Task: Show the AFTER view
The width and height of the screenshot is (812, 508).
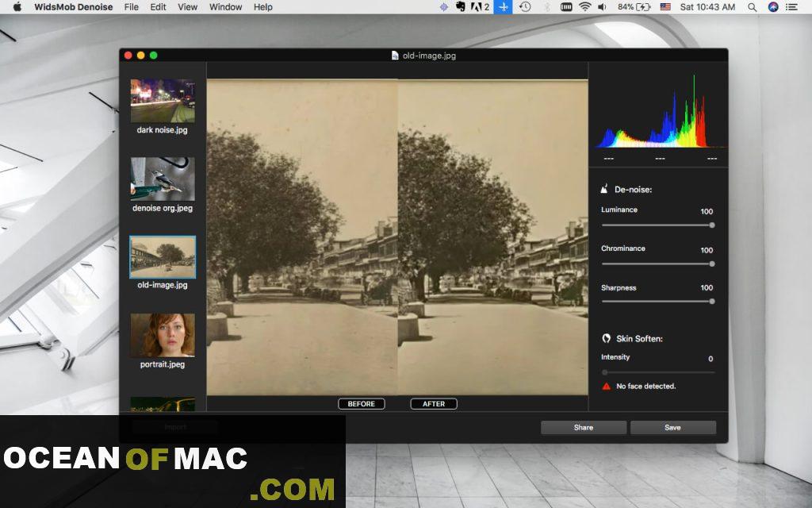Action: click(434, 404)
